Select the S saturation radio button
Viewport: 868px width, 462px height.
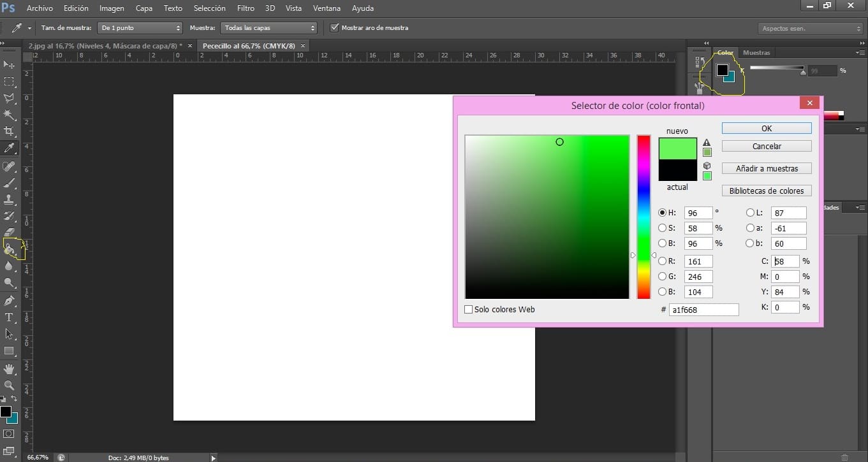click(662, 228)
